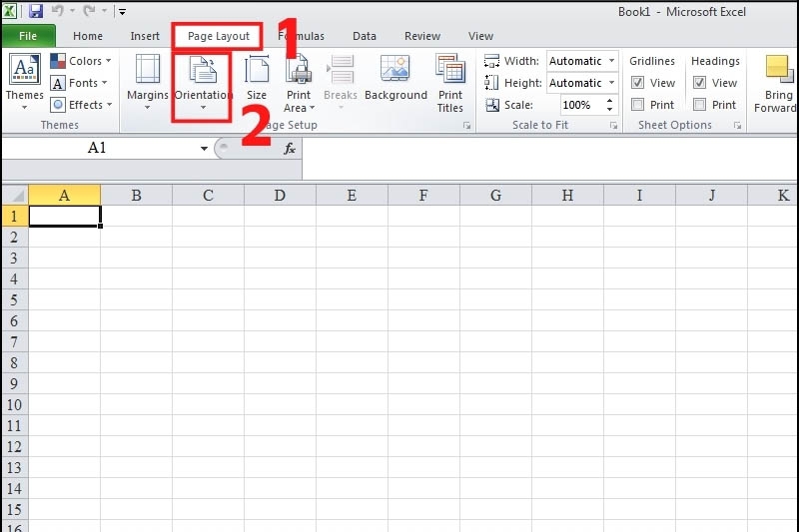Click cell A1
This screenshot has width=799, height=532.
tap(65, 216)
